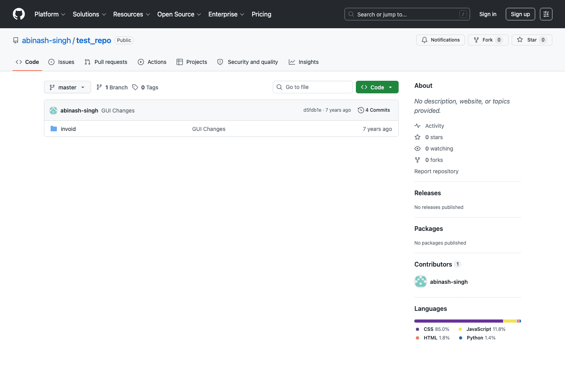
Task: Click the tag icon next to 0 Tags
Action: [x=135, y=87]
